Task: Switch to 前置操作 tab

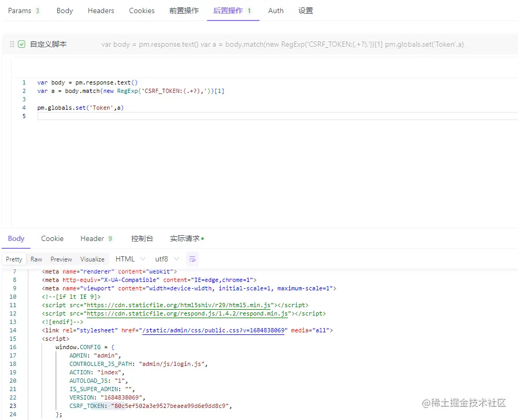Action: pos(184,10)
